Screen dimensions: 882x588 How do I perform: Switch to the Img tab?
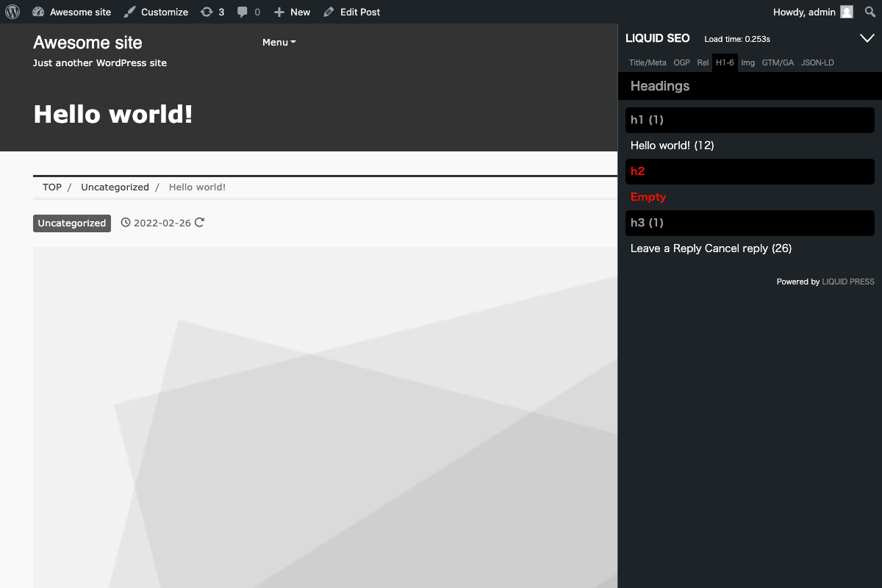pyautogui.click(x=747, y=63)
